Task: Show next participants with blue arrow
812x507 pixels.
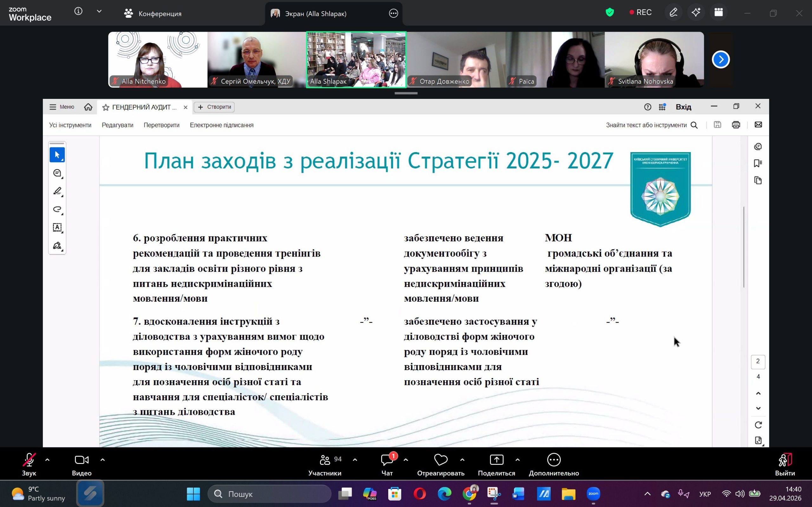Action: 720,60
